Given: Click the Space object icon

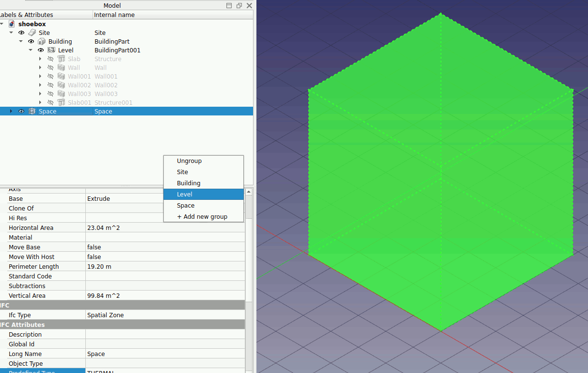Looking at the screenshot, I should click(32, 111).
